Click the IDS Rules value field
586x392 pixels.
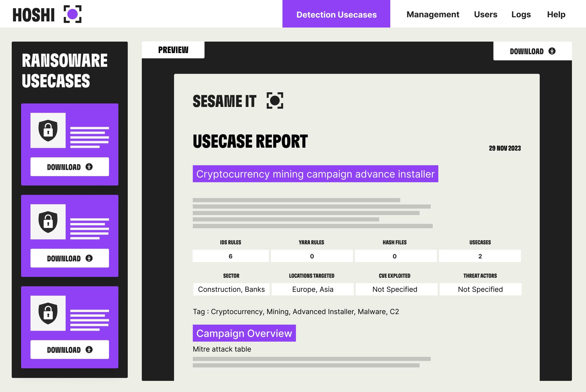click(x=231, y=256)
